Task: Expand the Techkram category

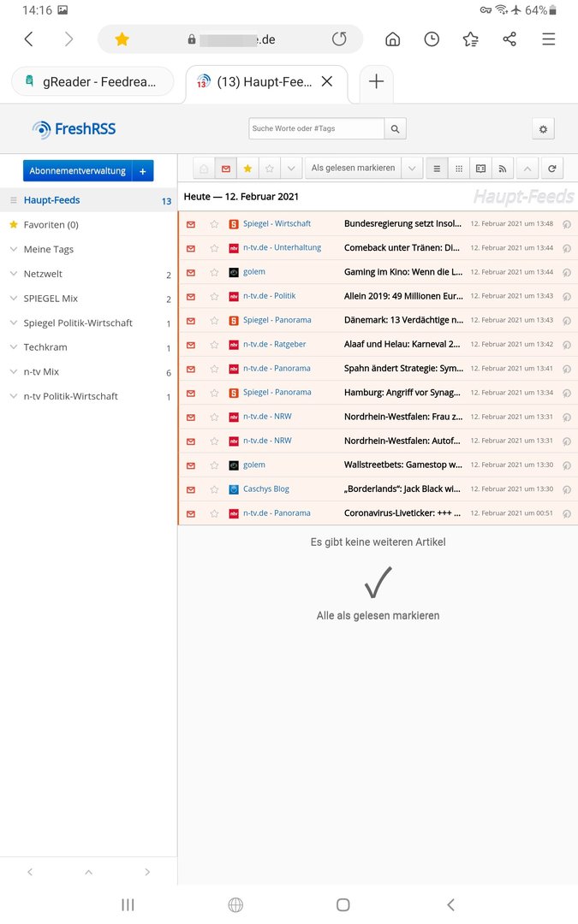Action: (x=14, y=347)
